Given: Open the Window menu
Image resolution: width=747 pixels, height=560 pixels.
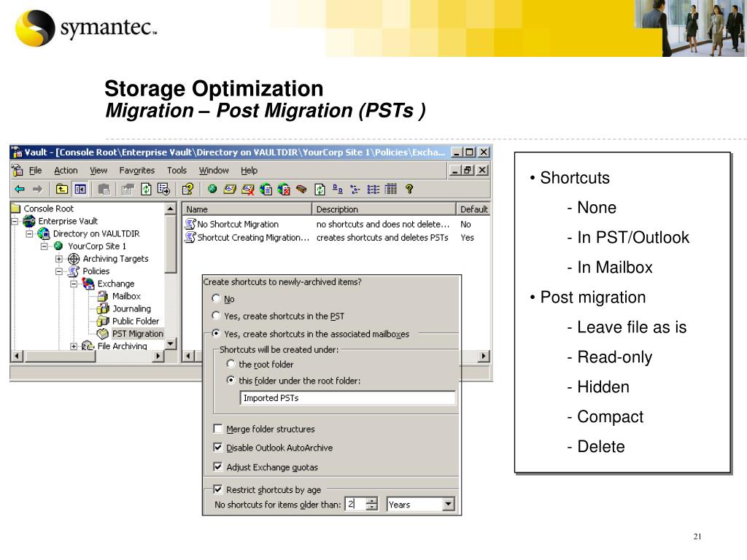Looking at the screenshot, I should tap(214, 171).
